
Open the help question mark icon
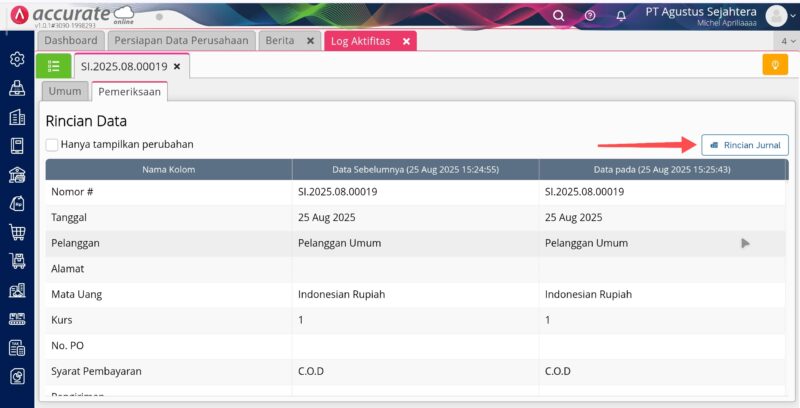click(590, 15)
